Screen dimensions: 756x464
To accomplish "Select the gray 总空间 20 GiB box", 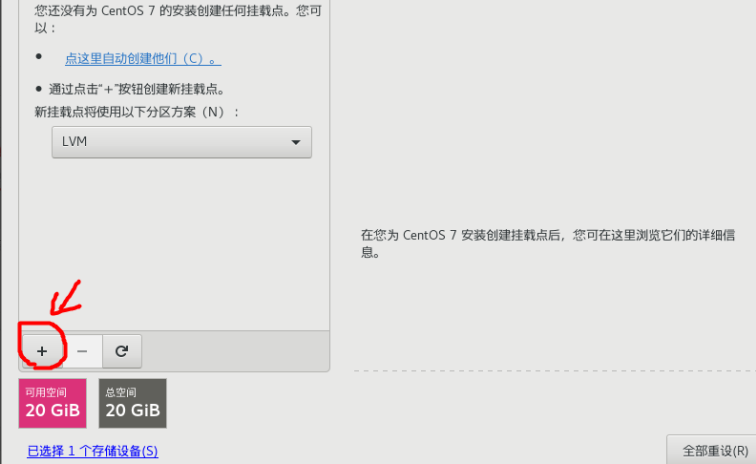I will 133,403.
